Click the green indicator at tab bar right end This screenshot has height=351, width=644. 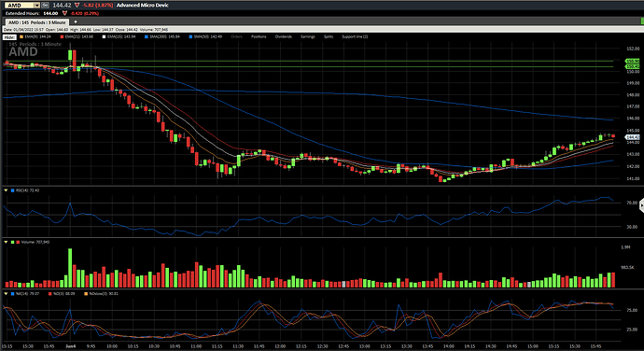click(x=642, y=21)
